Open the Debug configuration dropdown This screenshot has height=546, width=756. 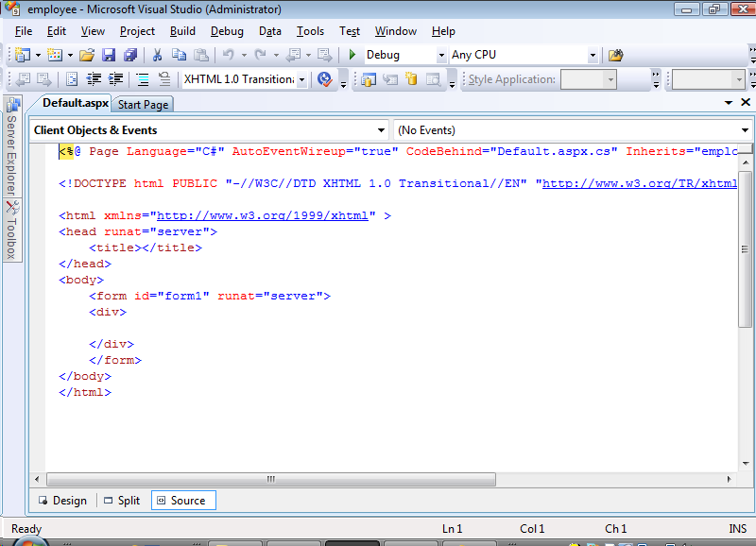(x=441, y=55)
